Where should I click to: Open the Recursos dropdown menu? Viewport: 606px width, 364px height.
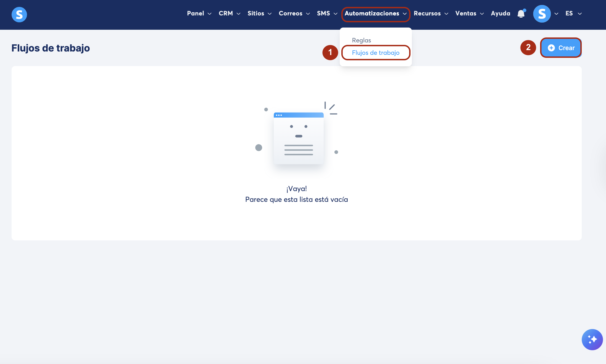[x=431, y=13]
